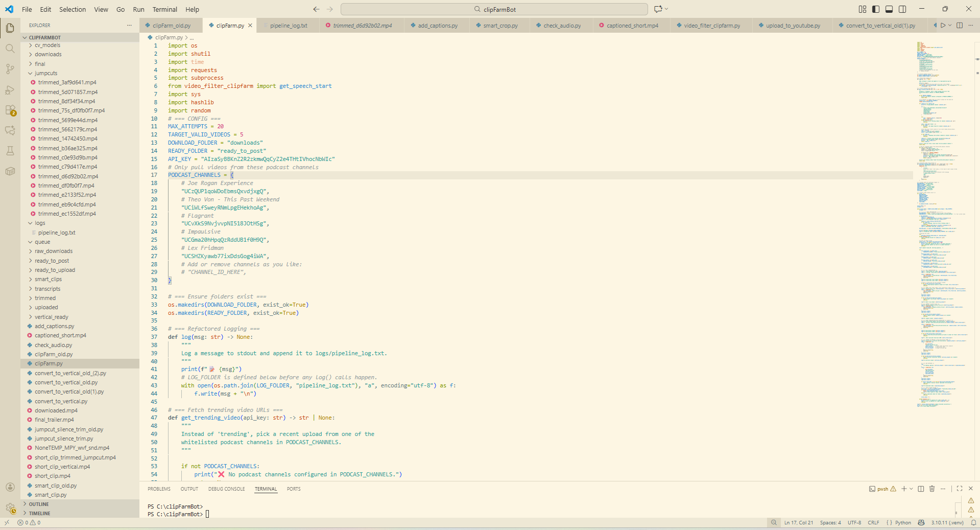The image size is (980, 530).
Task: Open the PROBLEMS panel tab
Action: coord(159,489)
